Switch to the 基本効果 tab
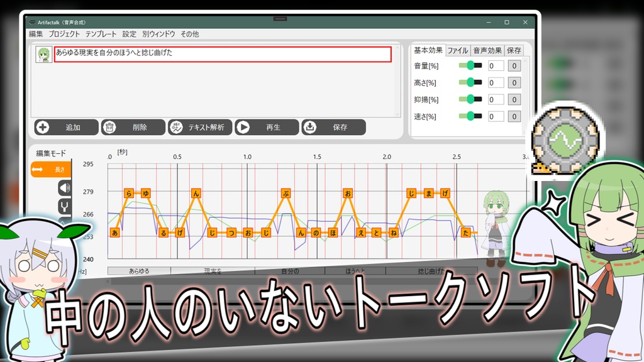 pyautogui.click(x=428, y=50)
